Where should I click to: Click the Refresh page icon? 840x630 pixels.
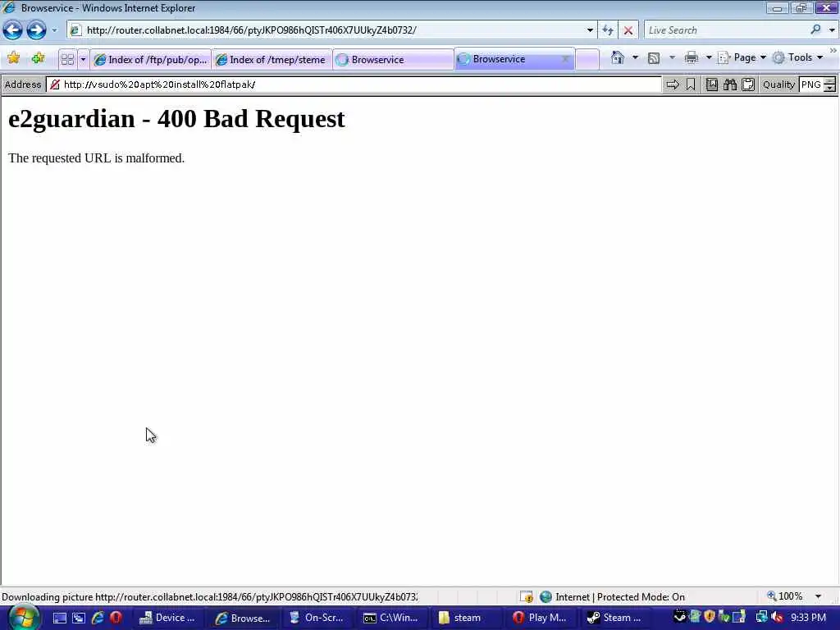click(608, 30)
